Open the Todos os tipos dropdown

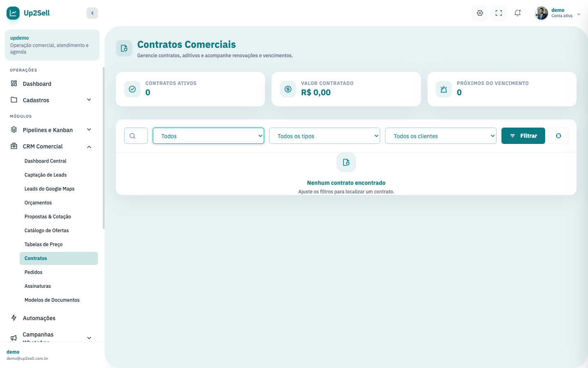pyautogui.click(x=325, y=136)
